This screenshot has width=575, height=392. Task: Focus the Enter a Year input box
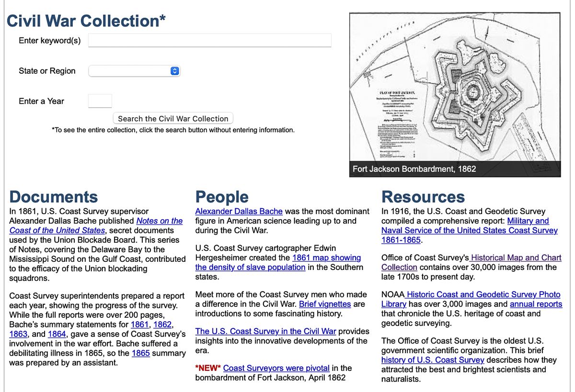pyautogui.click(x=100, y=101)
